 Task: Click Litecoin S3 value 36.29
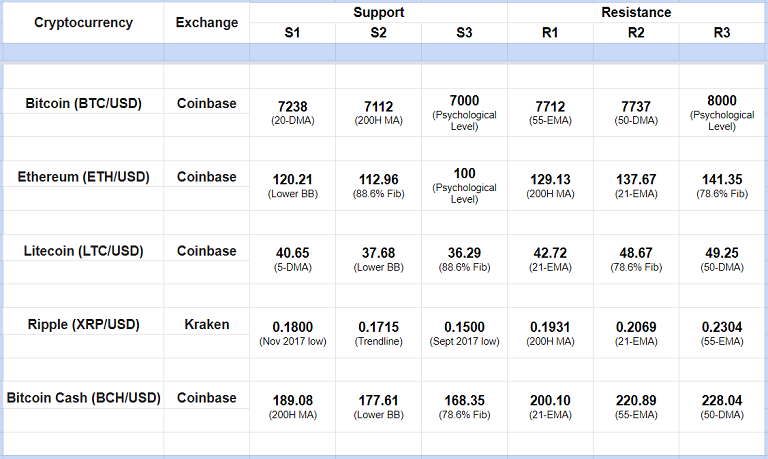464,254
